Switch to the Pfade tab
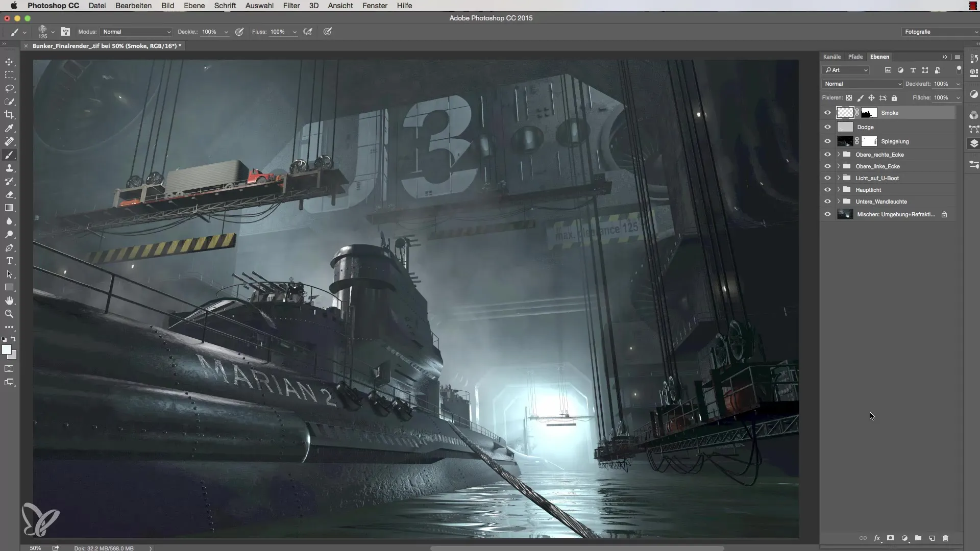This screenshot has height=551, width=980. tap(855, 57)
